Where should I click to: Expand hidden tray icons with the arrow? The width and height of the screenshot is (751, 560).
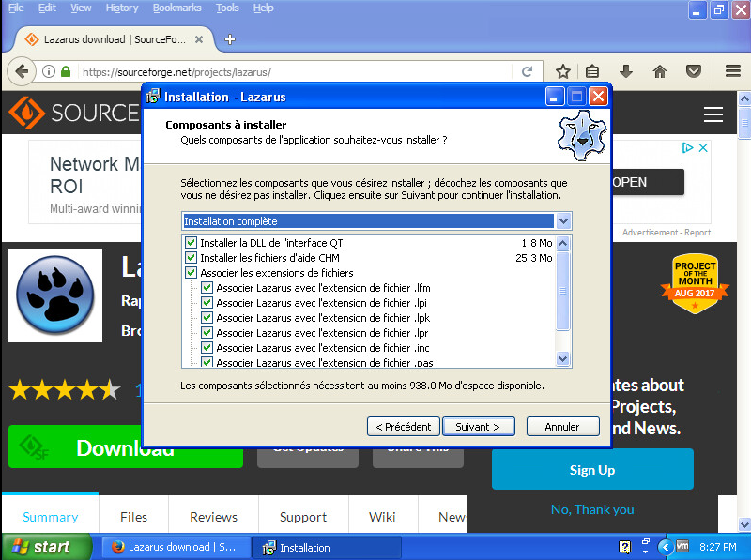point(665,547)
